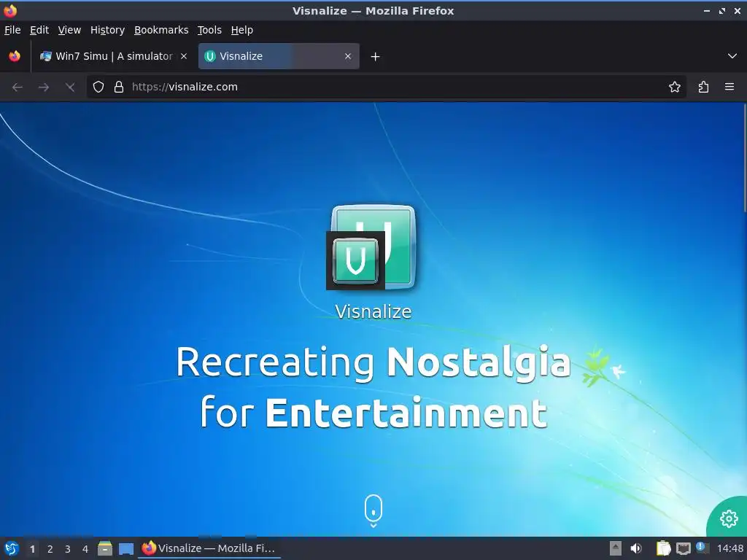
Task: Open the Edit menu
Action: tap(39, 30)
